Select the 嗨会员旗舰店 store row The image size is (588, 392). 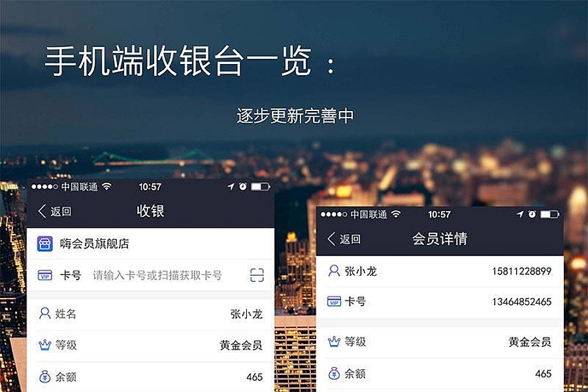(150, 244)
